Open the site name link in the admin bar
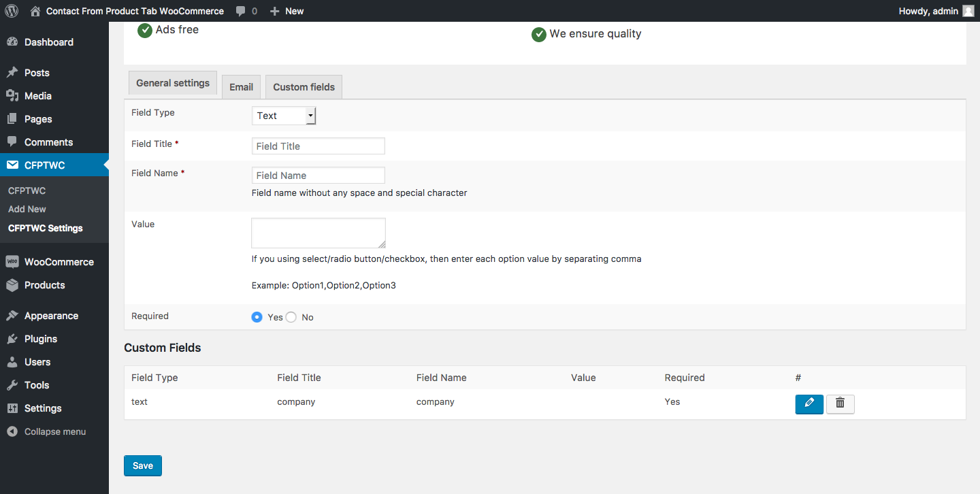The image size is (980, 494). click(x=135, y=12)
